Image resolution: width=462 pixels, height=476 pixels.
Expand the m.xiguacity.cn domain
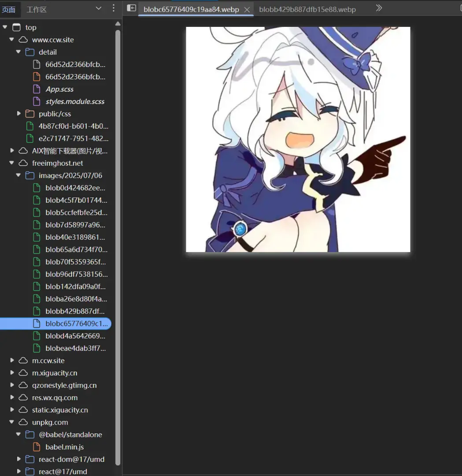coord(12,373)
